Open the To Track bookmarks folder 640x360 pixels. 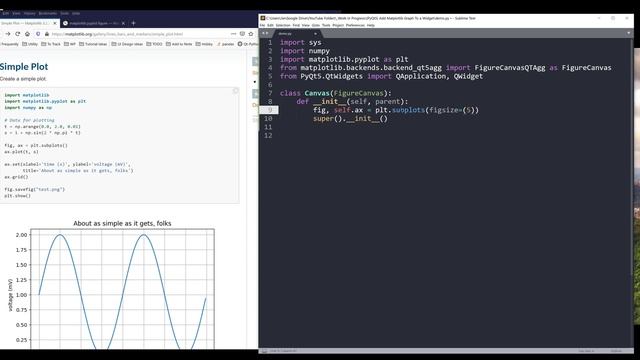point(51,44)
